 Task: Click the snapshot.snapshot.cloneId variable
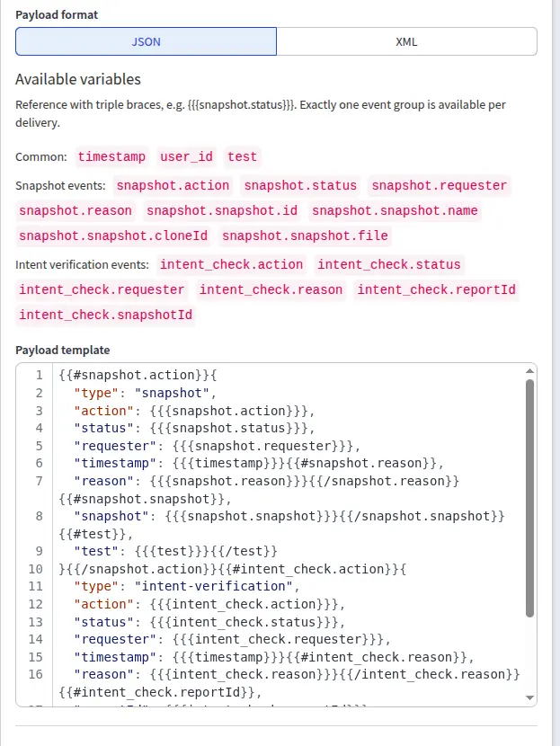[113, 235]
